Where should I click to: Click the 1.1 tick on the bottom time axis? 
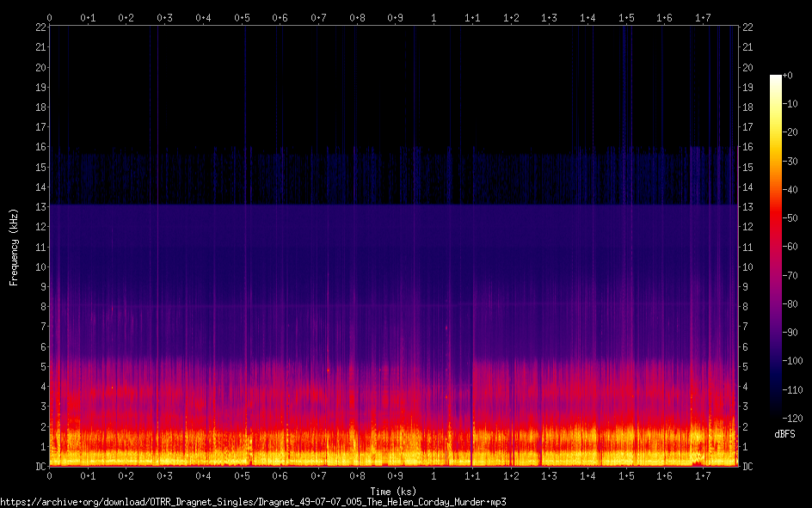point(472,475)
